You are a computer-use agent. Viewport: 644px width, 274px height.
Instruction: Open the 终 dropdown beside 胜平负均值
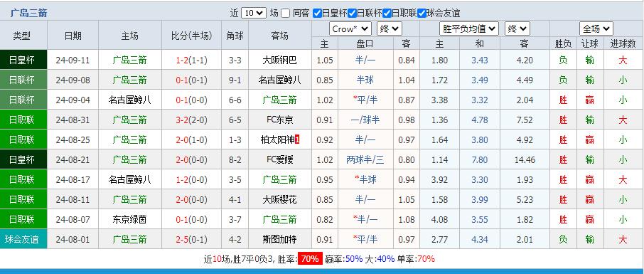coord(517,28)
